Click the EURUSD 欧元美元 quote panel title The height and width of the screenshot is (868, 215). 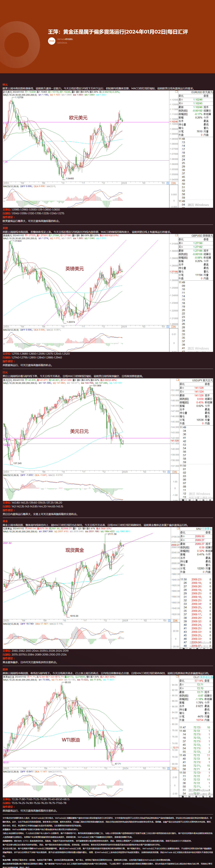click(x=202, y=92)
